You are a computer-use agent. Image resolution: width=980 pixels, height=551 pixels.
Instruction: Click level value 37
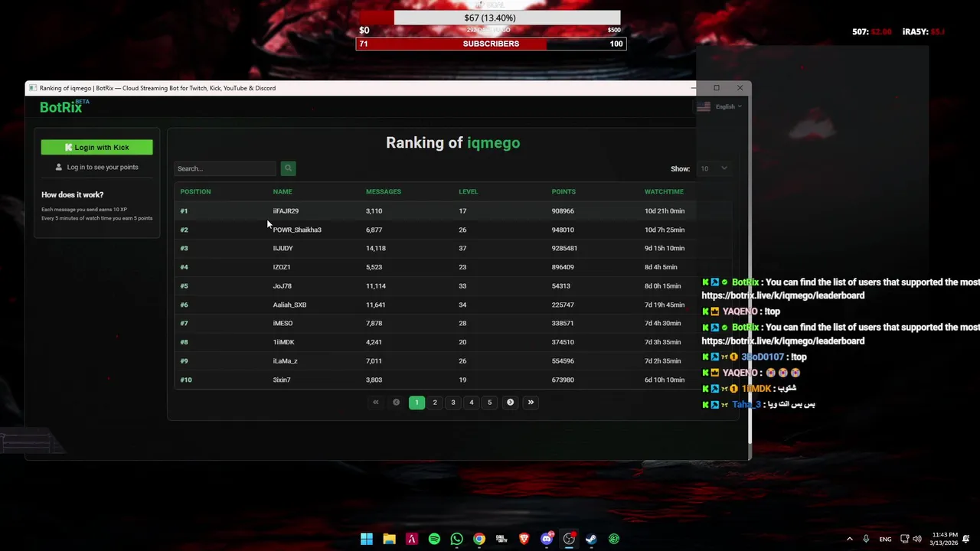(x=462, y=249)
